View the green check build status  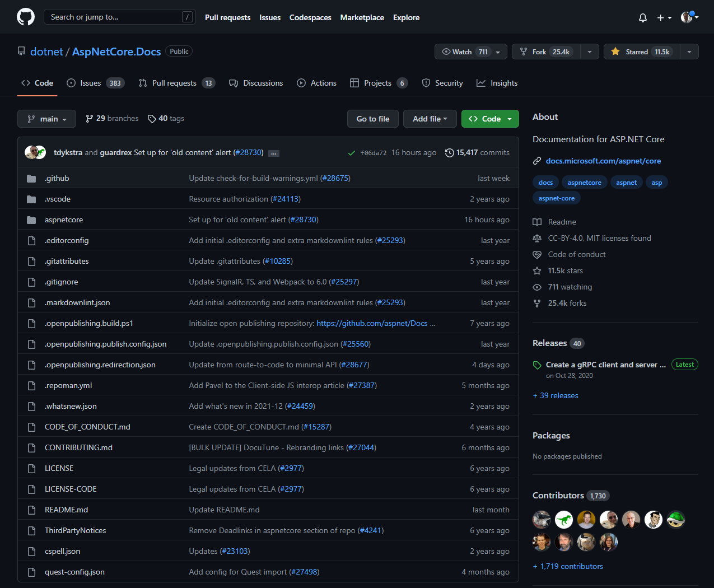pos(351,153)
